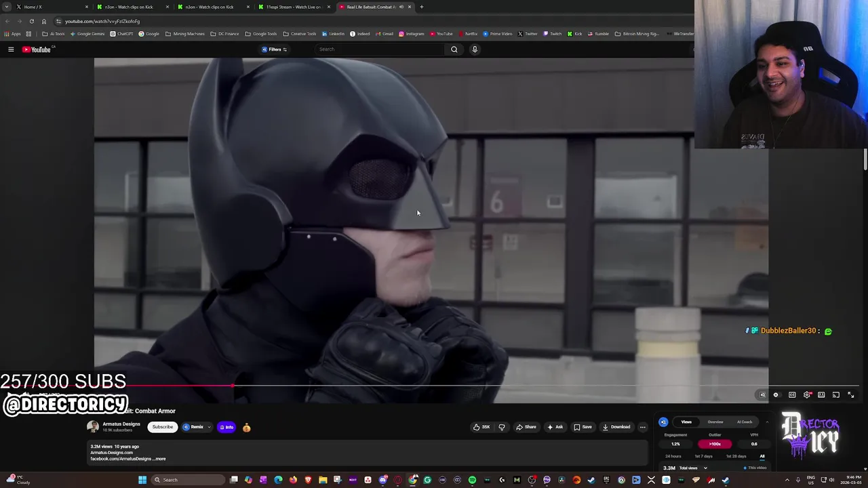Toggle closed captions in the player
The height and width of the screenshot is (488, 868).
click(792, 395)
